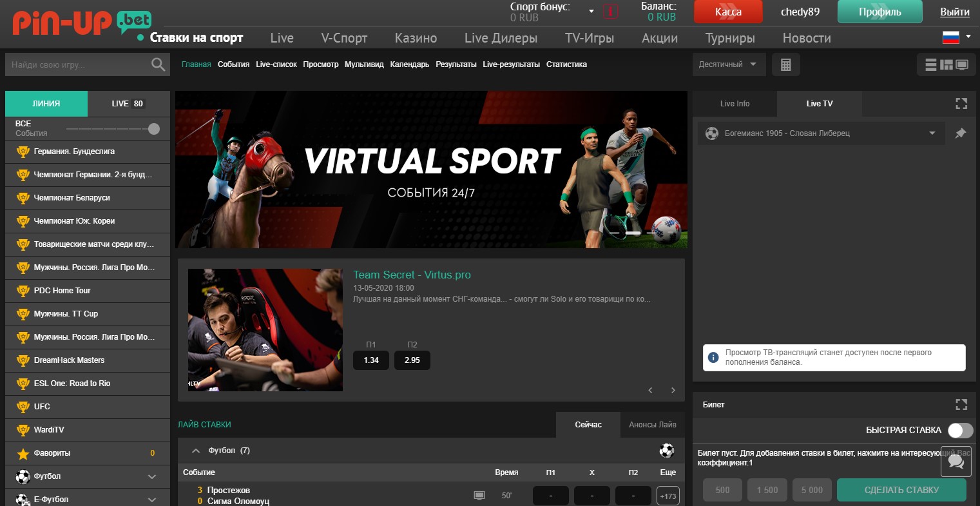Show +173 more markets for Простежов match
The height and width of the screenshot is (506, 980).
(x=668, y=496)
